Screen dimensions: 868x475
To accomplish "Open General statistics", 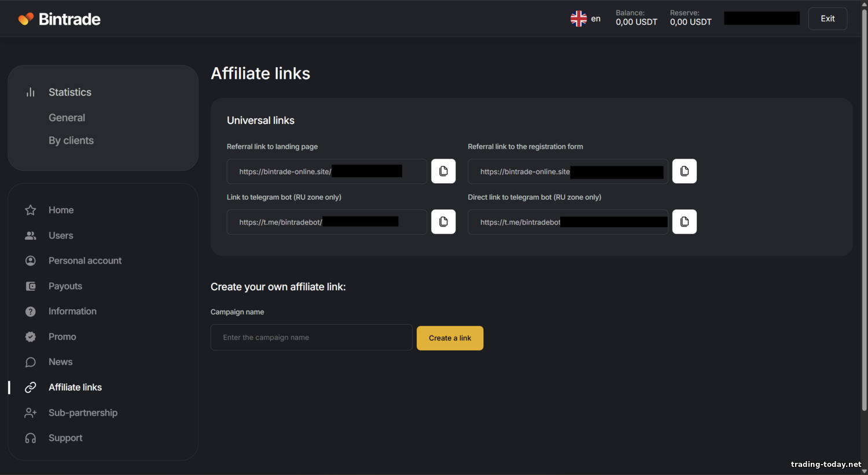I will pos(67,118).
